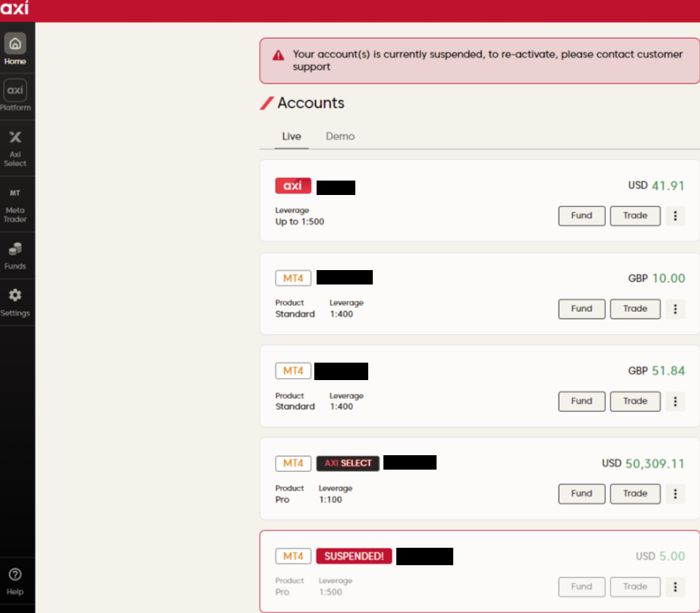Click the SUSPENDED! badge
This screenshot has height=613, width=700.
(x=354, y=556)
